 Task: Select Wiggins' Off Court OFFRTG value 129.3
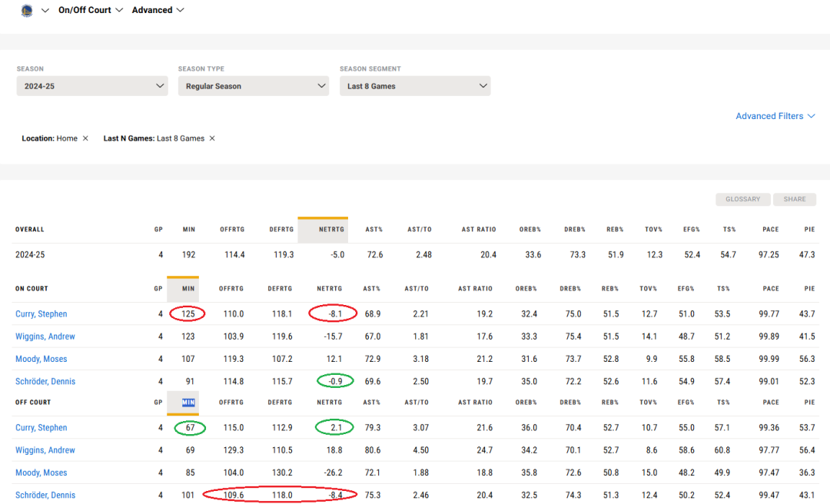pos(234,450)
